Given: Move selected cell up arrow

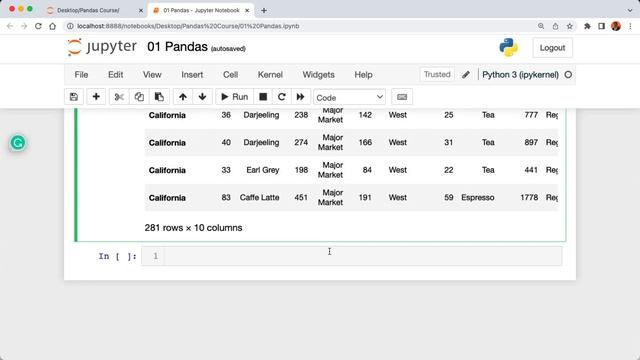Looking at the screenshot, I should point(182,97).
